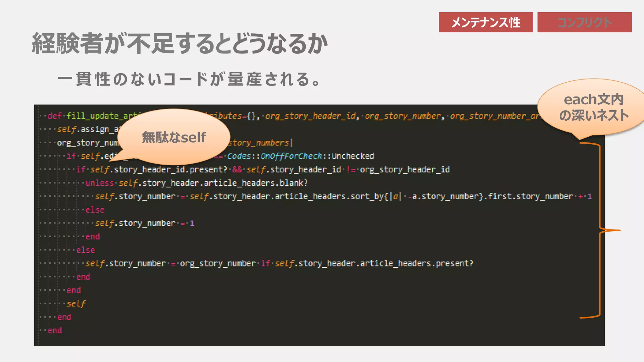
Task: Click org_story_header_id parameter on top line
Action: click(x=310, y=116)
